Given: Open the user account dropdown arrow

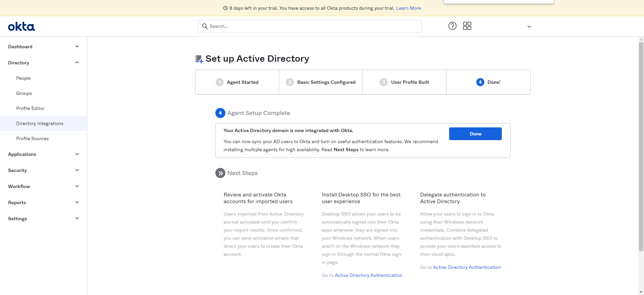Looking at the screenshot, I should pos(529,26).
